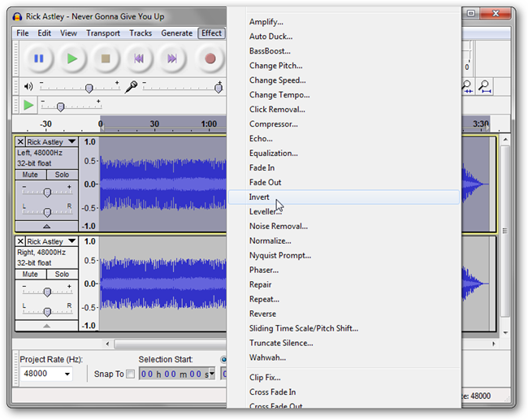528x420 pixels.
Task: Adjust the Left track gain slider
Action: (x=47, y=192)
